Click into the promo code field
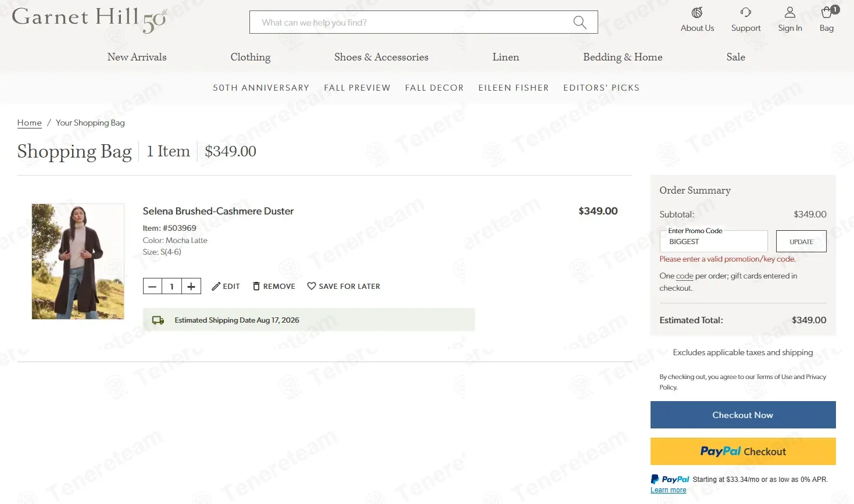This screenshot has height=504, width=854. (x=713, y=241)
